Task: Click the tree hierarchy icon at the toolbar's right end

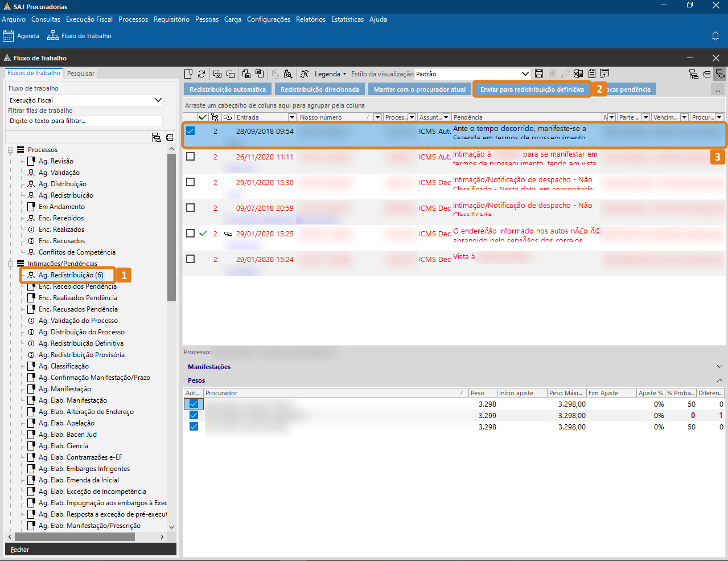Action: click(693, 74)
